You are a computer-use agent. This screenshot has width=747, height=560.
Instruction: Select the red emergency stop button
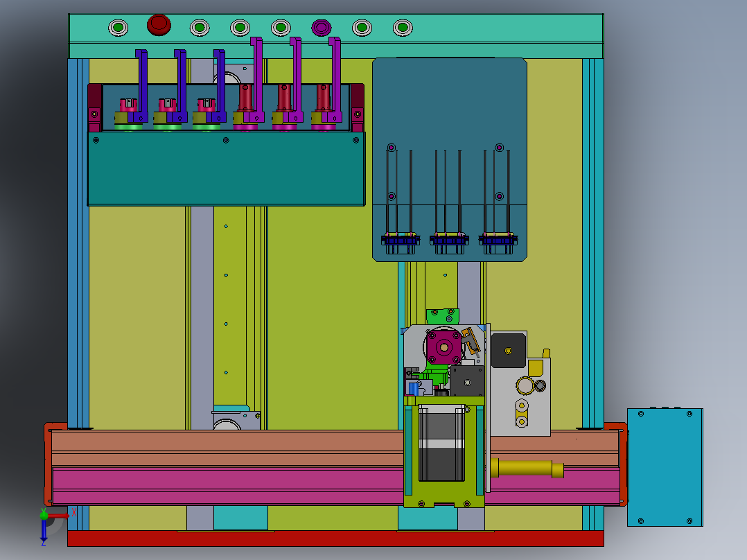[159, 25]
